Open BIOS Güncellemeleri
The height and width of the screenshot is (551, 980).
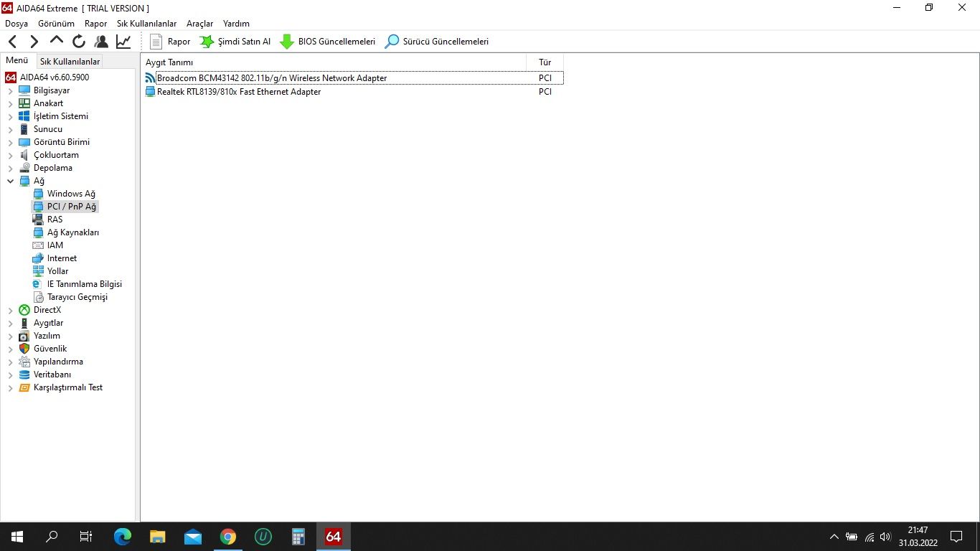[327, 42]
